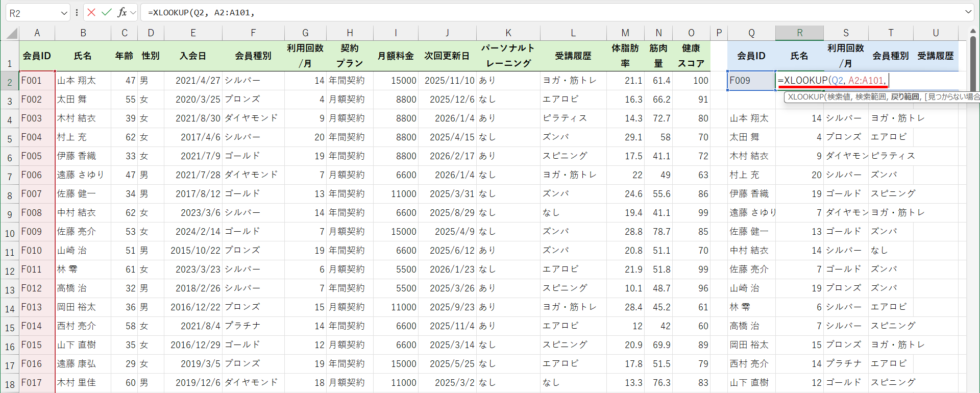This screenshot has height=393, width=980.
Task: Click cell E3 with date 2020/3/25
Action: [193, 100]
